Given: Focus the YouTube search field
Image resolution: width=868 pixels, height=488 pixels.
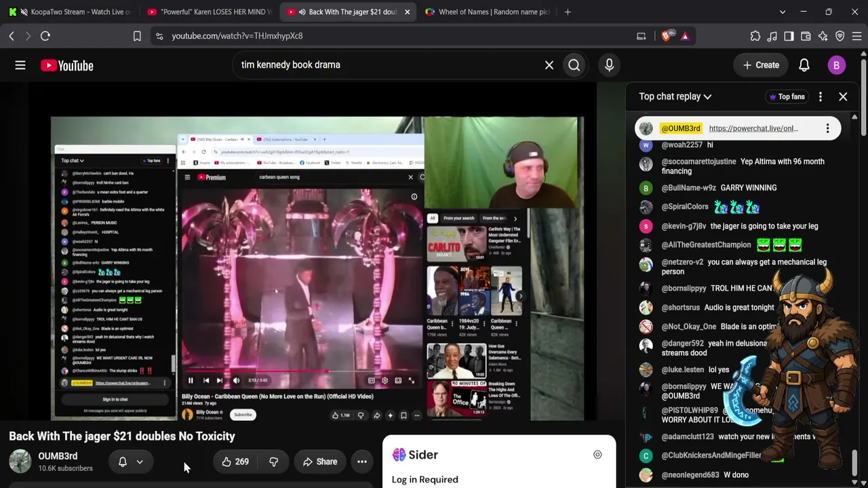Looking at the screenshot, I should coord(387,65).
